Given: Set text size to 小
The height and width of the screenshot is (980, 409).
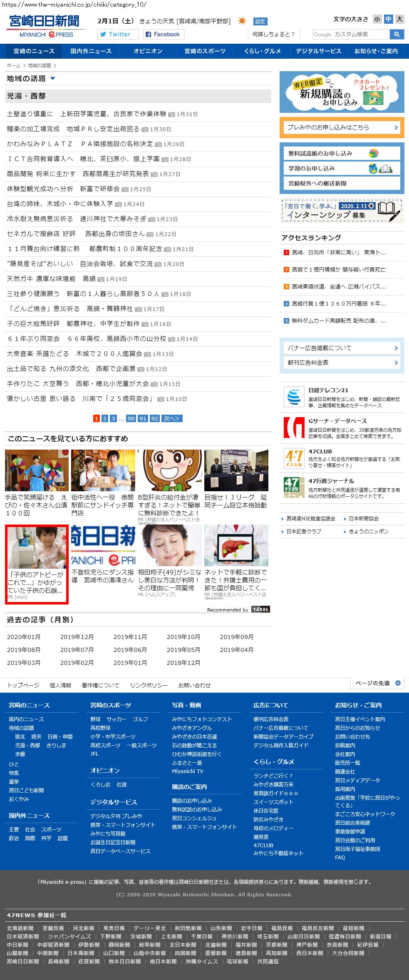Looking at the screenshot, I should pyautogui.click(x=377, y=19).
